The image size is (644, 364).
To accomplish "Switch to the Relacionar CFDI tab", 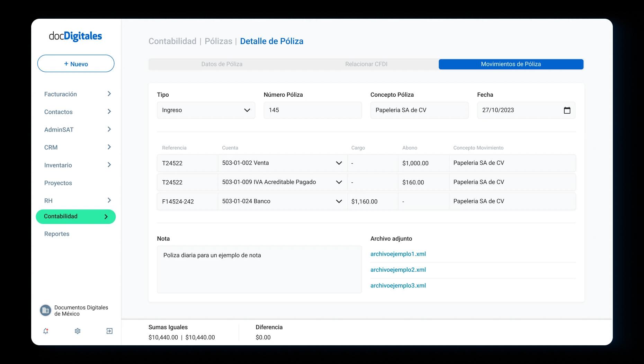I will 366,64.
